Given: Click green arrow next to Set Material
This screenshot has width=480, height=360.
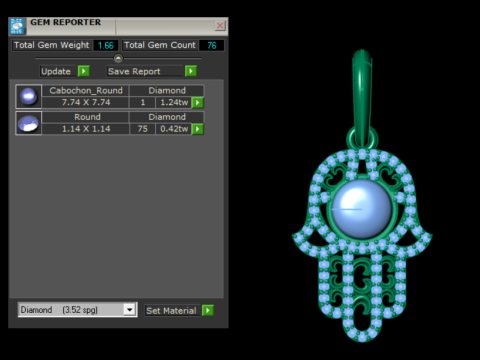Looking at the screenshot, I should 208,310.
